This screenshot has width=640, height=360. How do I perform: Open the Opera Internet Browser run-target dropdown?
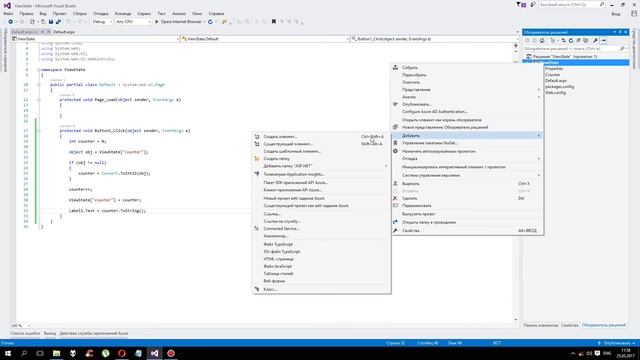(x=204, y=22)
